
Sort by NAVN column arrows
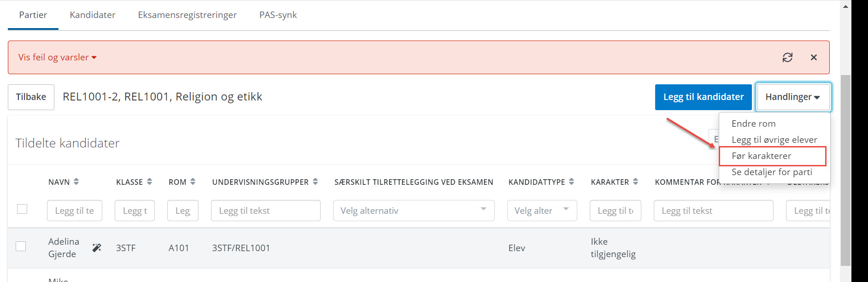[x=76, y=182]
